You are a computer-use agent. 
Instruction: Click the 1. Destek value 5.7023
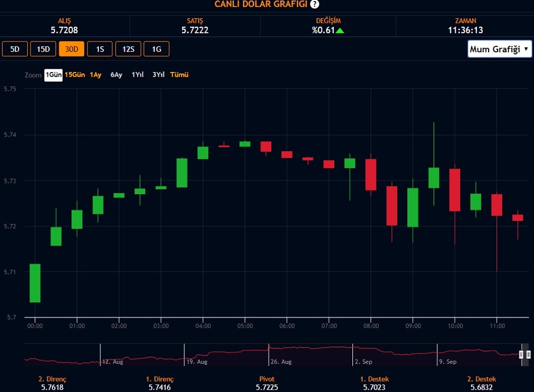374,387
